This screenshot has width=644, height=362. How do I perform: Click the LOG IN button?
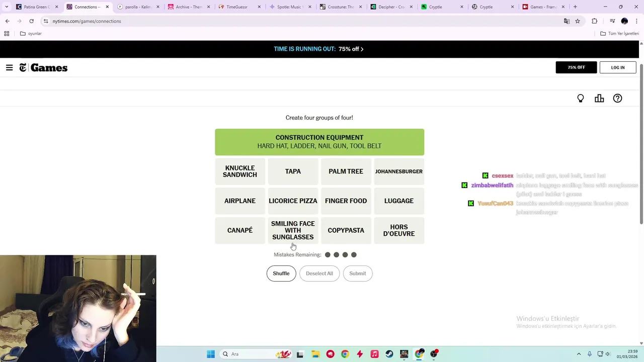618,67
